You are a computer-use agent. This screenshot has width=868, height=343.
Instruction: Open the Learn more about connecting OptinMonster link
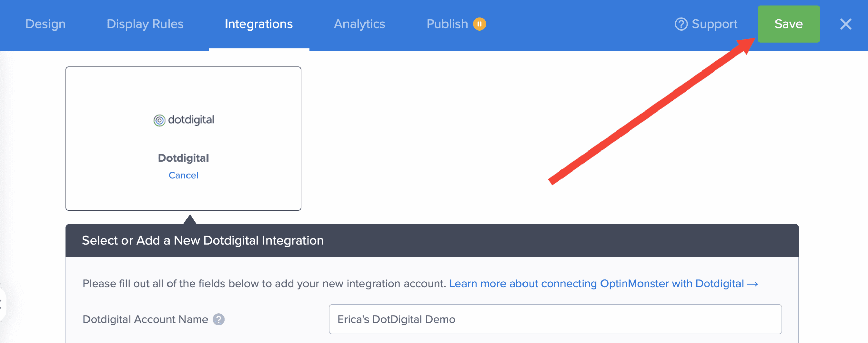596,284
